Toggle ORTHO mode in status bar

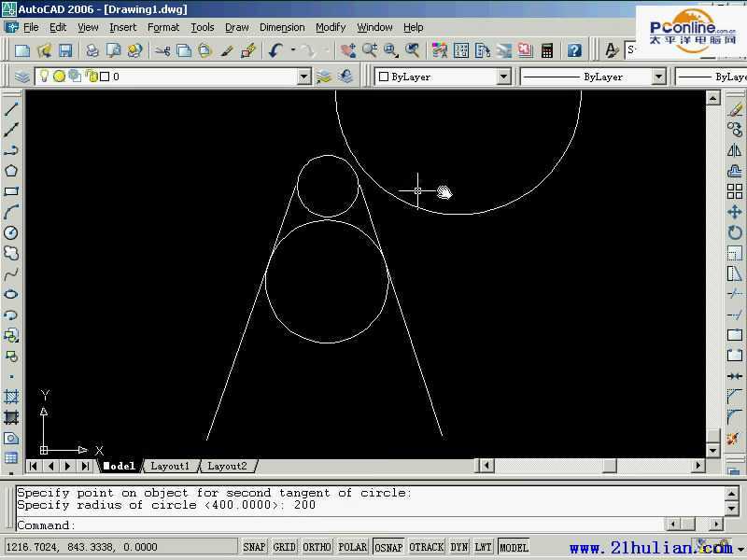(x=317, y=547)
